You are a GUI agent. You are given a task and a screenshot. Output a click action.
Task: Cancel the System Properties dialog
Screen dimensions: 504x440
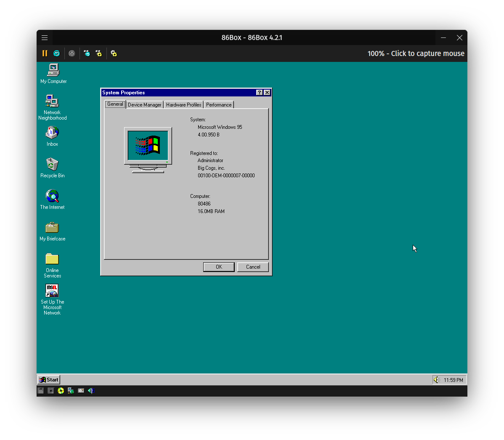[253, 267]
